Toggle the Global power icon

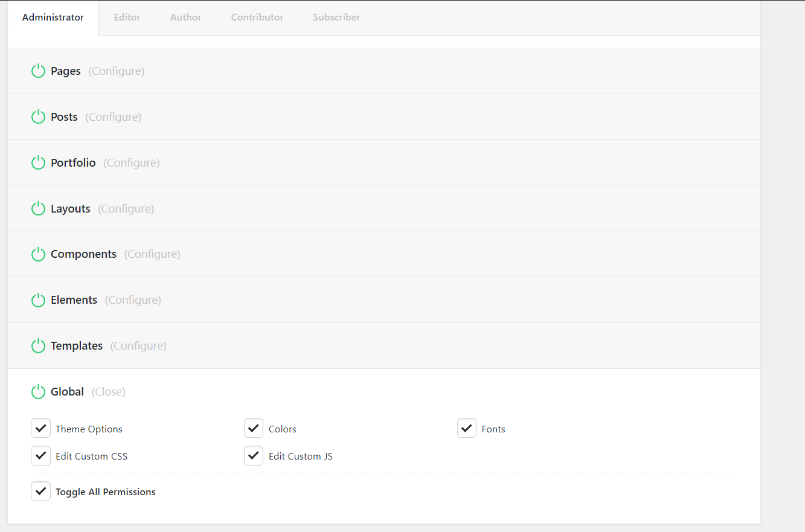click(x=38, y=392)
